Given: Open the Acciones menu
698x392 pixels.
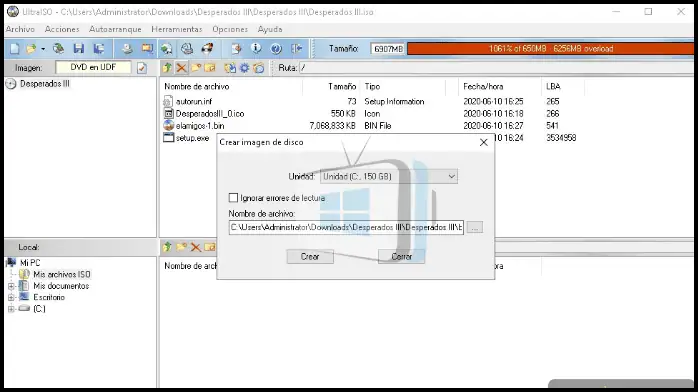Looking at the screenshot, I should tap(62, 29).
